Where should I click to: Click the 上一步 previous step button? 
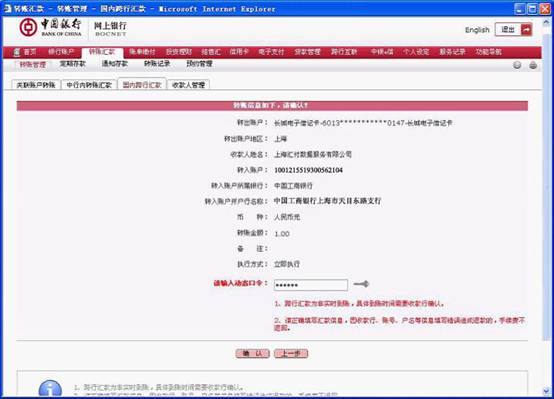click(x=291, y=353)
